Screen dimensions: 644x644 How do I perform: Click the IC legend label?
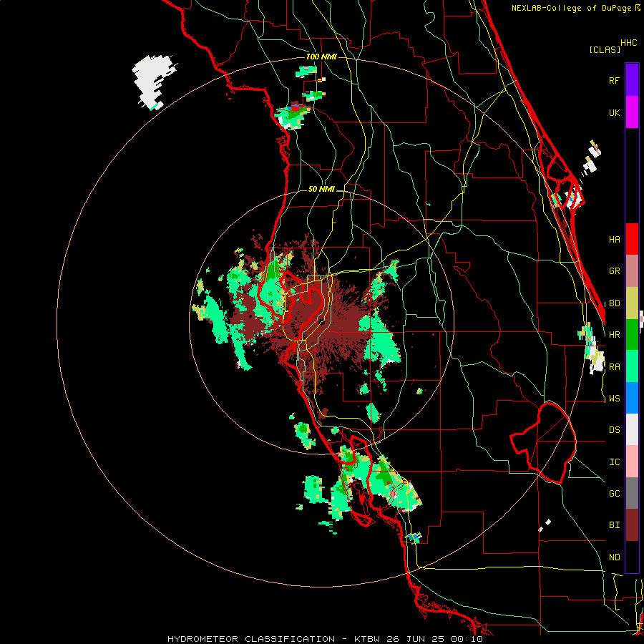coord(614,462)
